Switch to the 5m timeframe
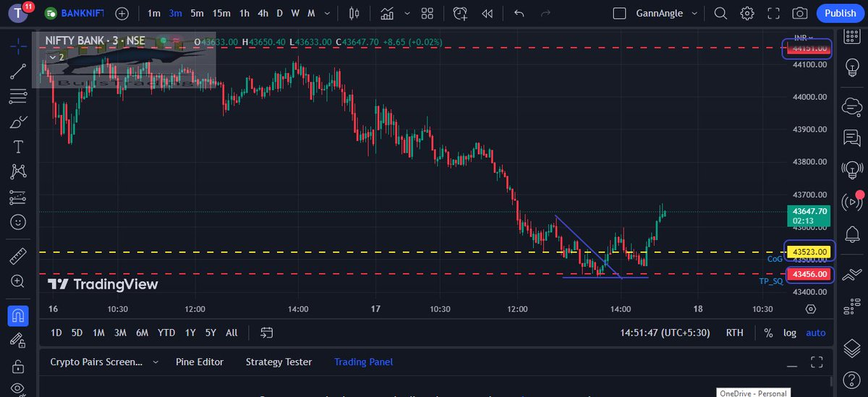 click(x=197, y=13)
